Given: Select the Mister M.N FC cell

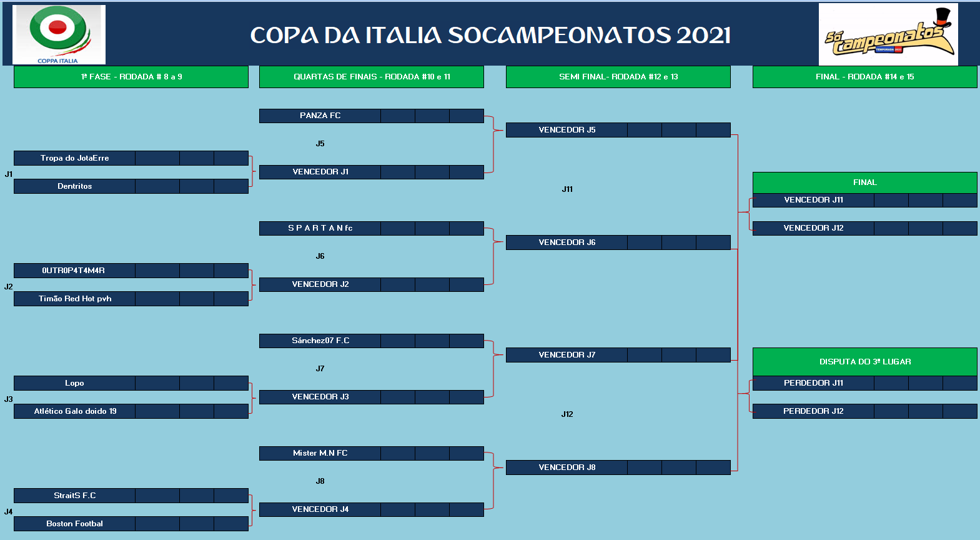Looking at the screenshot, I should click(x=320, y=453).
